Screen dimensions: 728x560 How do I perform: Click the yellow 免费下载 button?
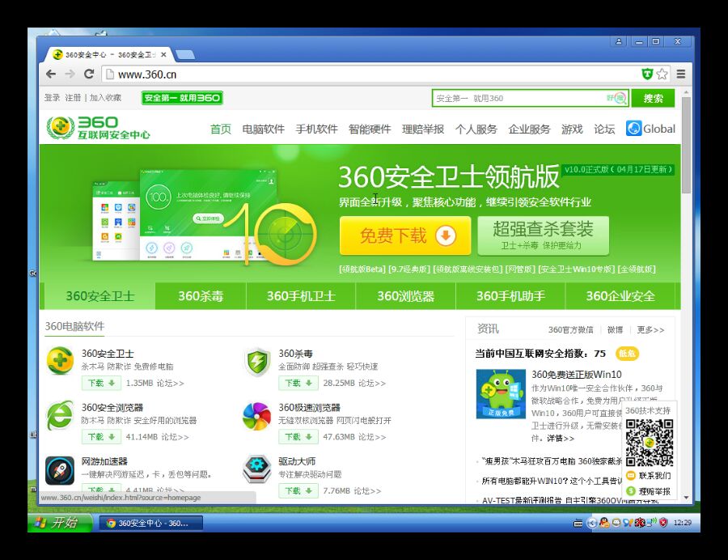[x=405, y=235]
